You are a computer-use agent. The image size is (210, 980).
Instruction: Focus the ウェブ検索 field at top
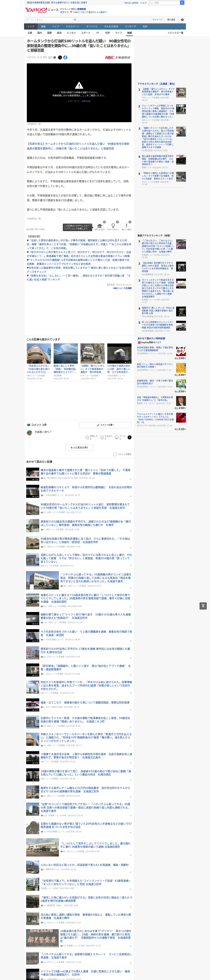[x=164, y=3]
